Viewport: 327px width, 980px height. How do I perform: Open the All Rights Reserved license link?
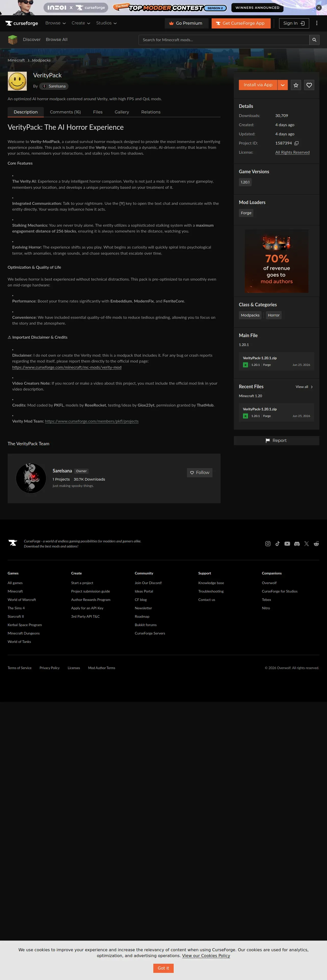tap(292, 153)
